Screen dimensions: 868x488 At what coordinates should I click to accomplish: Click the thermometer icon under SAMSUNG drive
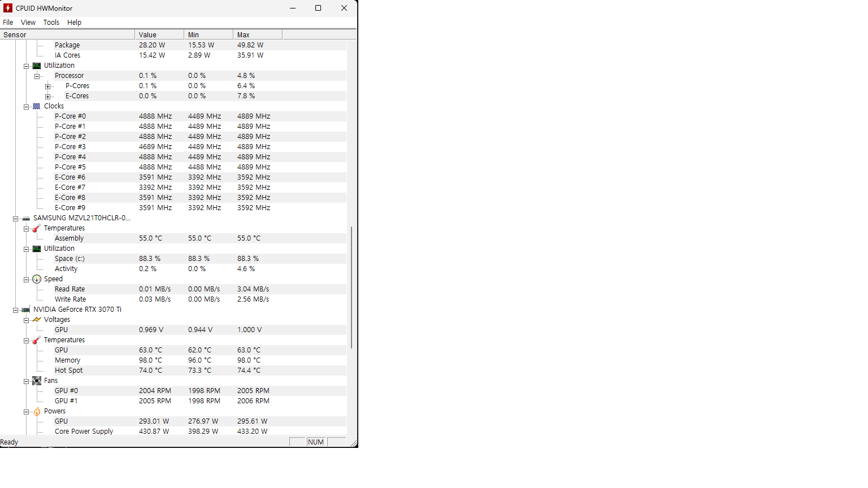(x=37, y=228)
